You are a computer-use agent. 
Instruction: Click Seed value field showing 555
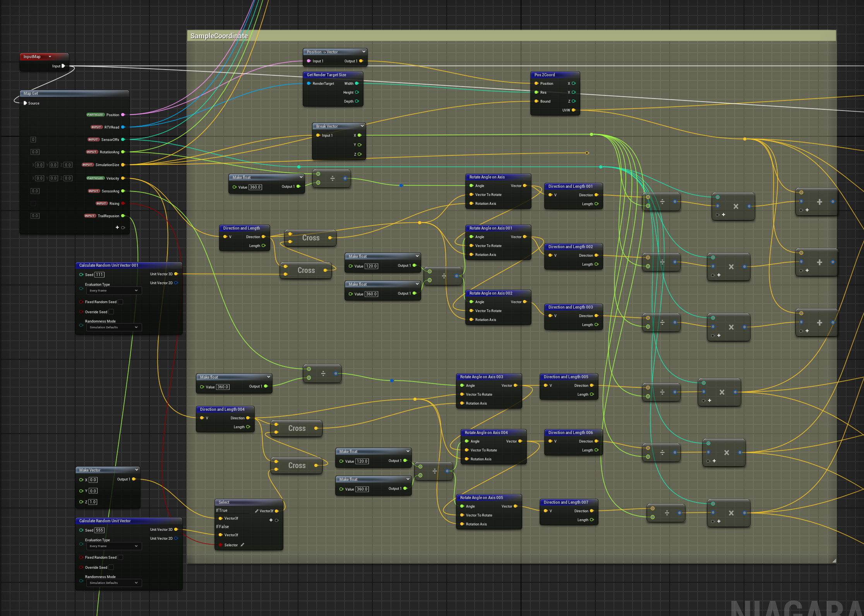[x=99, y=530]
